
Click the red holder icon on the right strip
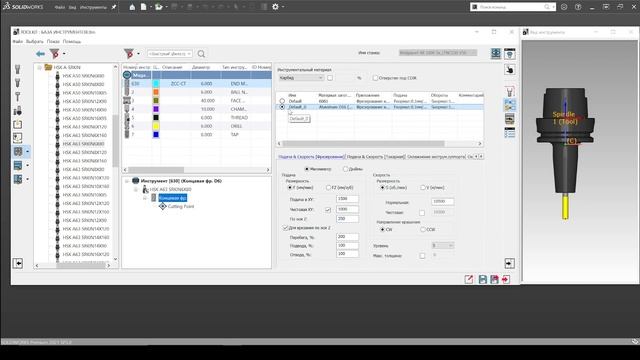pyautogui.click(x=509, y=91)
